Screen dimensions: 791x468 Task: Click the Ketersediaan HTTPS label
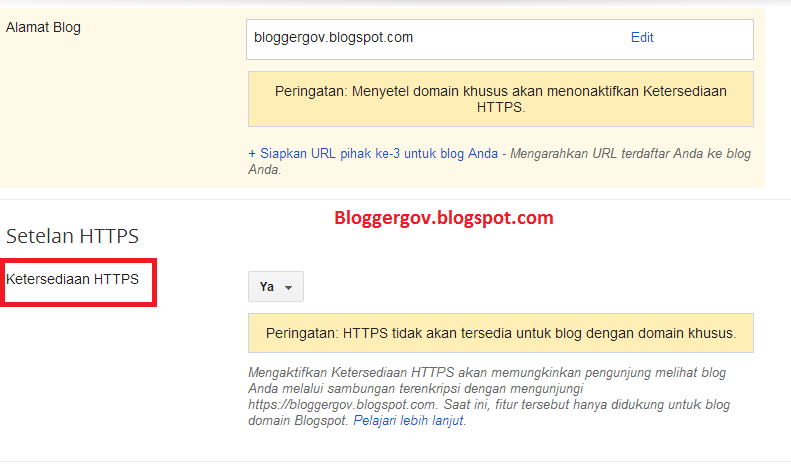(x=72, y=279)
